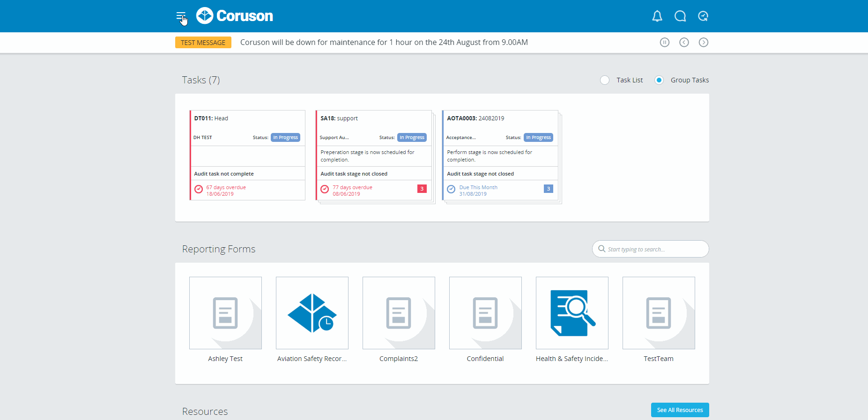Screen dimensions: 868x420
Task: Open the Complaints2 form thumbnail
Action: coord(399,313)
